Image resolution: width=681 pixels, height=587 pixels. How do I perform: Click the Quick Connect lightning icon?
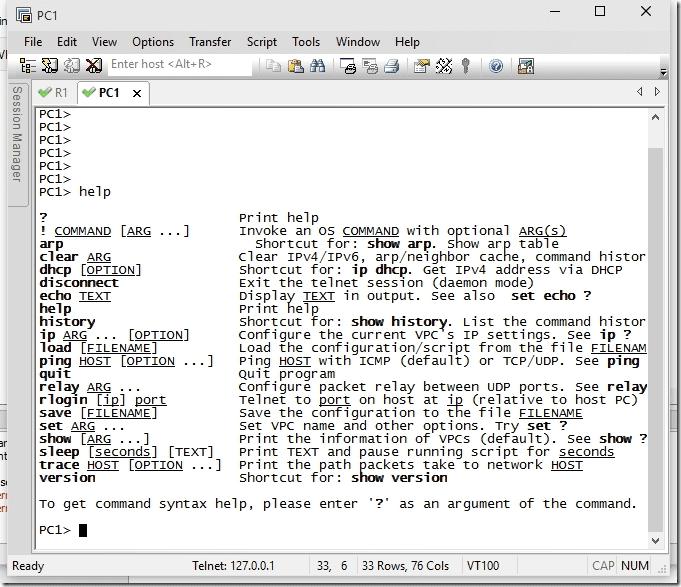coord(50,66)
